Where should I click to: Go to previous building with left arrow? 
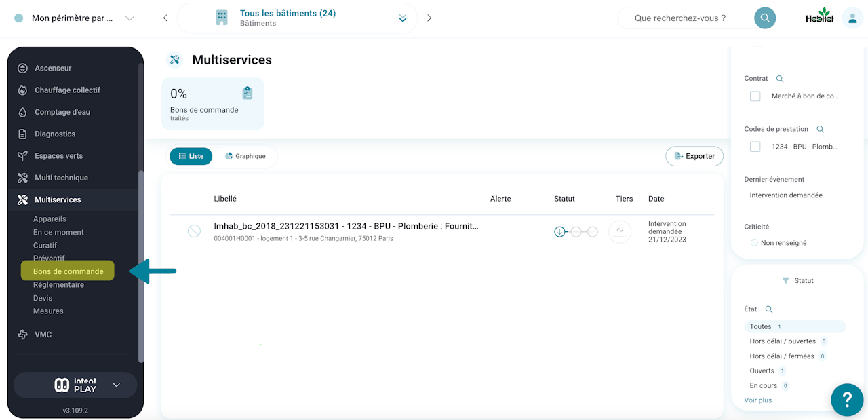165,18
